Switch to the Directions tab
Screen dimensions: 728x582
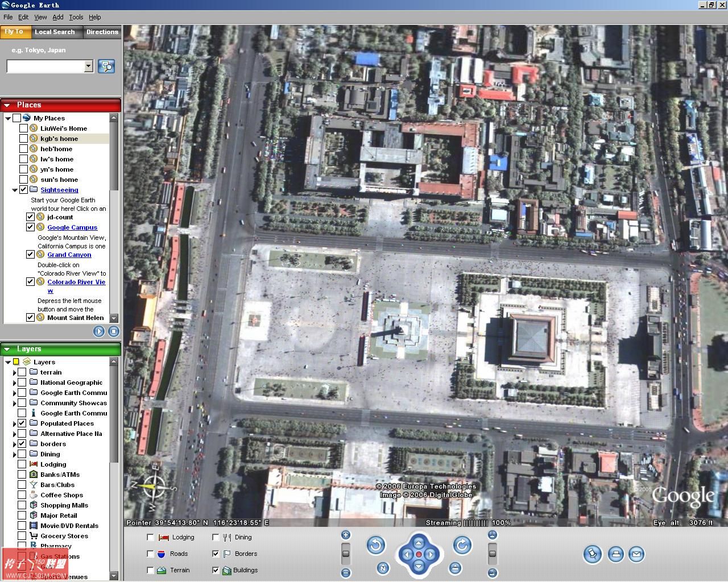(102, 32)
